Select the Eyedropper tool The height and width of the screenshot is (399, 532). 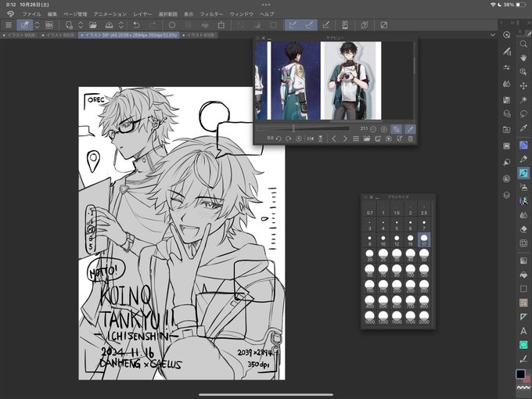coord(523,128)
